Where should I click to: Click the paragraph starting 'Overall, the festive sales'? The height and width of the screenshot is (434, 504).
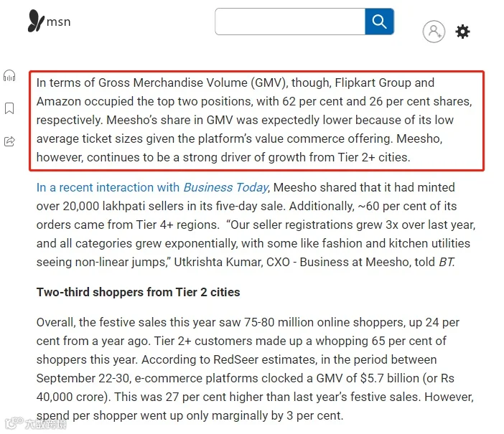click(255, 369)
